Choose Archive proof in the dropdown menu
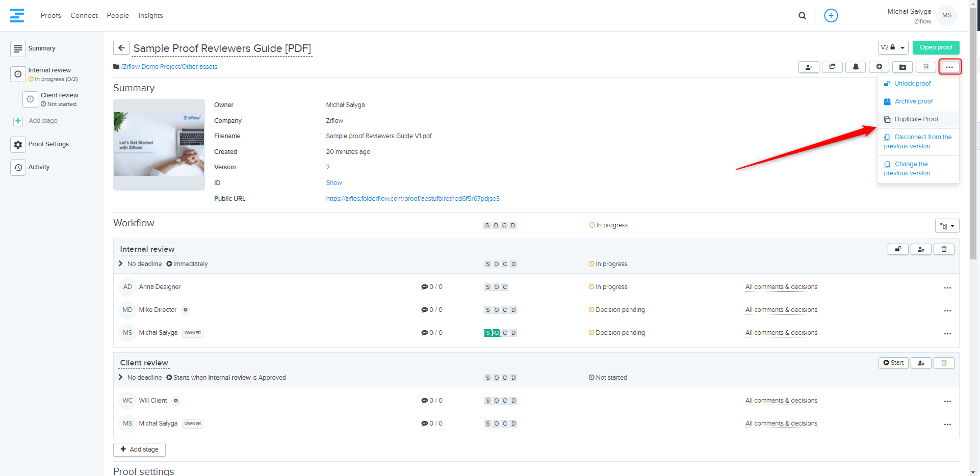980x476 pixels. point(913,101)
